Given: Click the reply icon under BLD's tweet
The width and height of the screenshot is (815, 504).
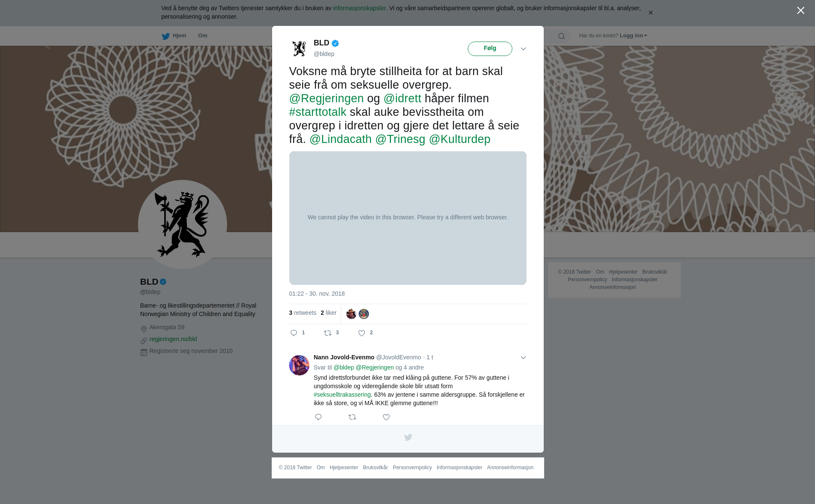Looking at the screenshot, I should [x=294, y=333].
